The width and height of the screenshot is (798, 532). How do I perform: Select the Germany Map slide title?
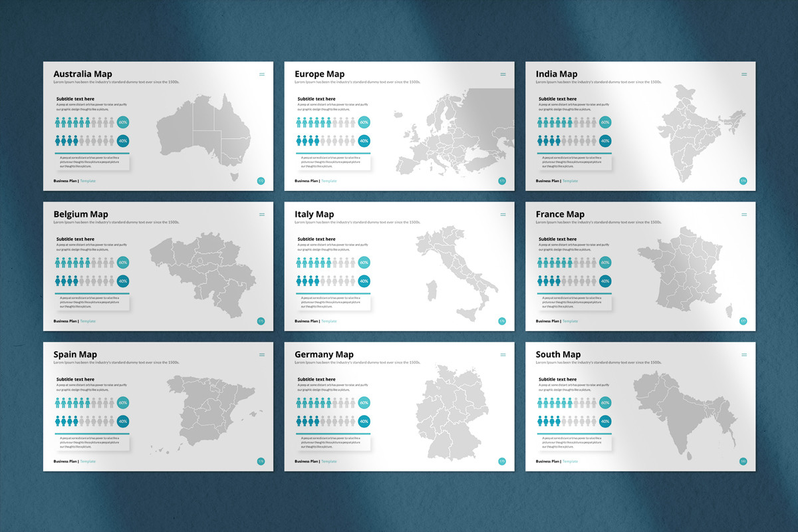click(325, 354)
